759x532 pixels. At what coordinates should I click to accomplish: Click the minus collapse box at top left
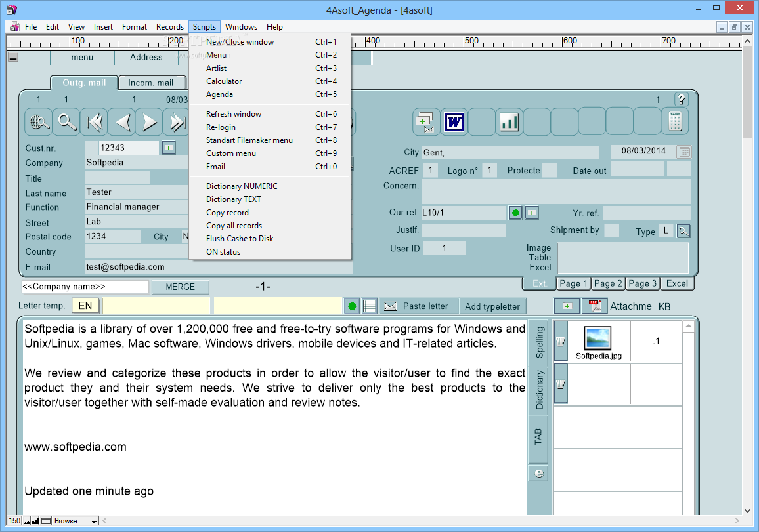14,58
